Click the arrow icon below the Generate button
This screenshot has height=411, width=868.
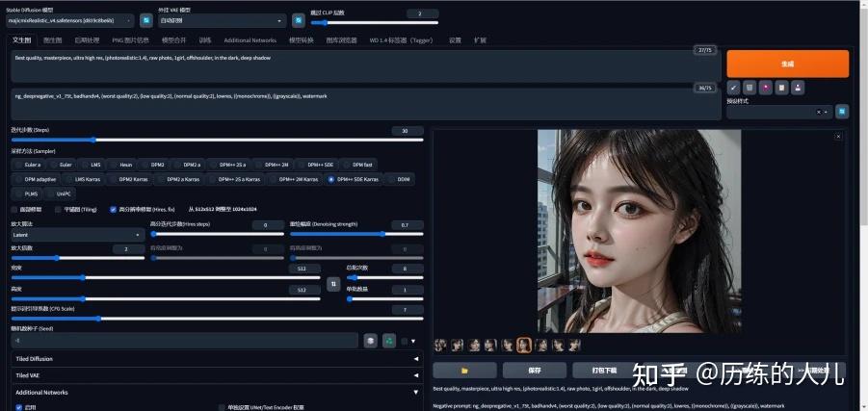733,87
